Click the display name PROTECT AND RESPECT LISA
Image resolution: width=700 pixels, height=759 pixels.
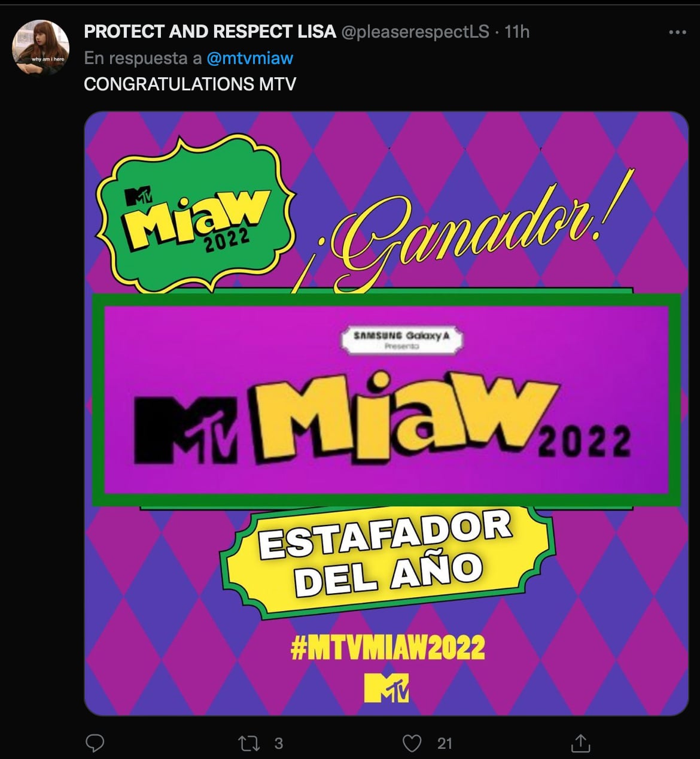point(210,32)
